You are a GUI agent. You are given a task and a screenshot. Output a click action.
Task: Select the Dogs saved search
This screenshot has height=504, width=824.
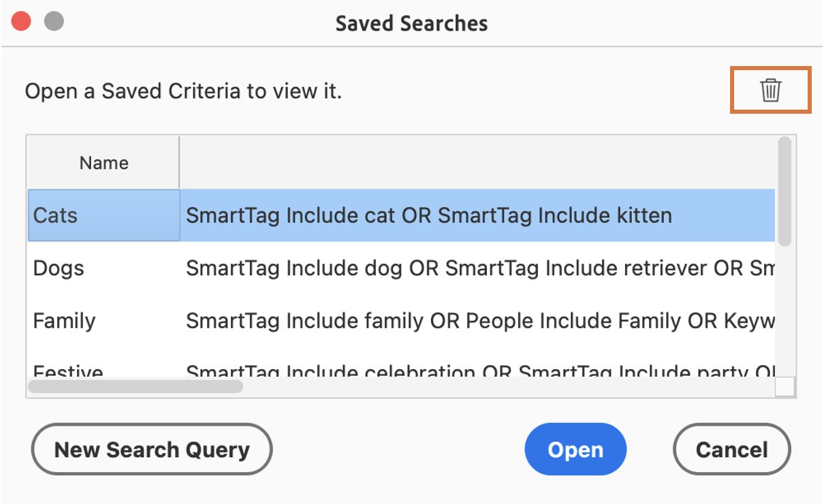point(59,268)
